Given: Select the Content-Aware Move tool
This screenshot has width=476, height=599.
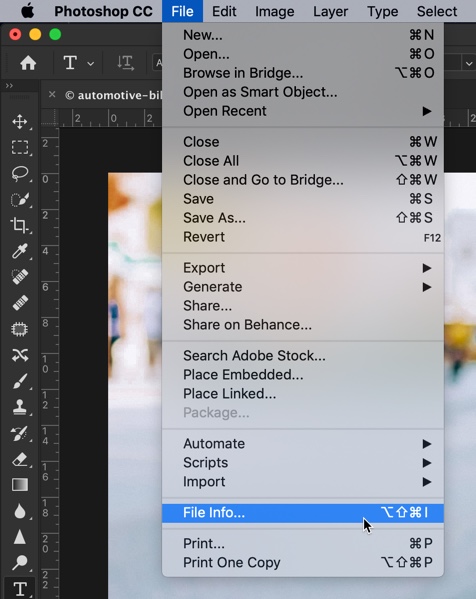Looking at the screenshot, I should pos(19,355).
